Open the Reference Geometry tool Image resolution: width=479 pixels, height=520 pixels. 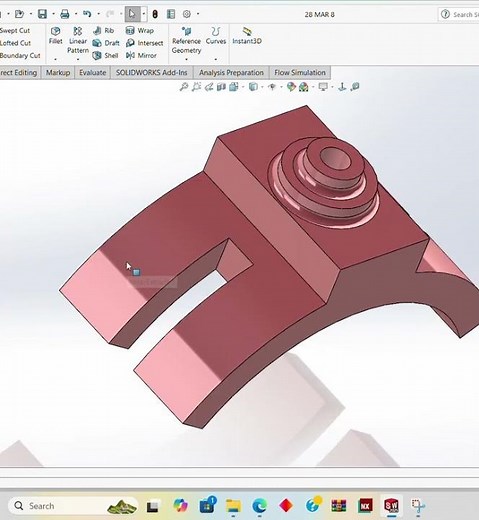[x=186, y=40]
